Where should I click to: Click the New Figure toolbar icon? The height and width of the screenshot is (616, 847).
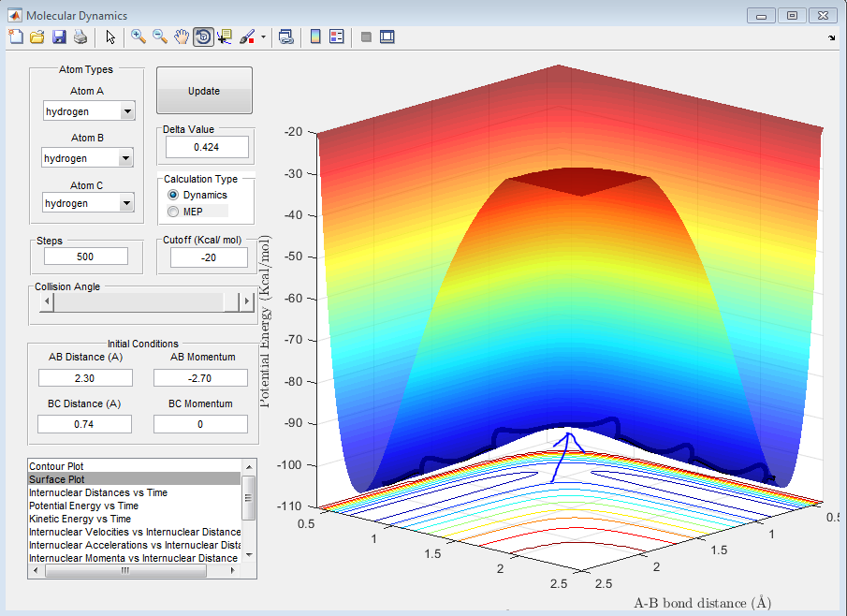pyautogui.click(x=16, y=37)
